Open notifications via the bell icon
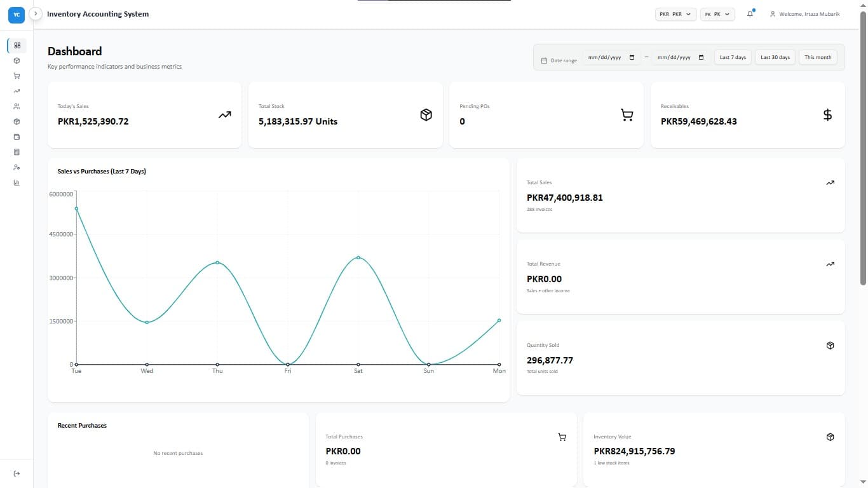 [750, 14]
